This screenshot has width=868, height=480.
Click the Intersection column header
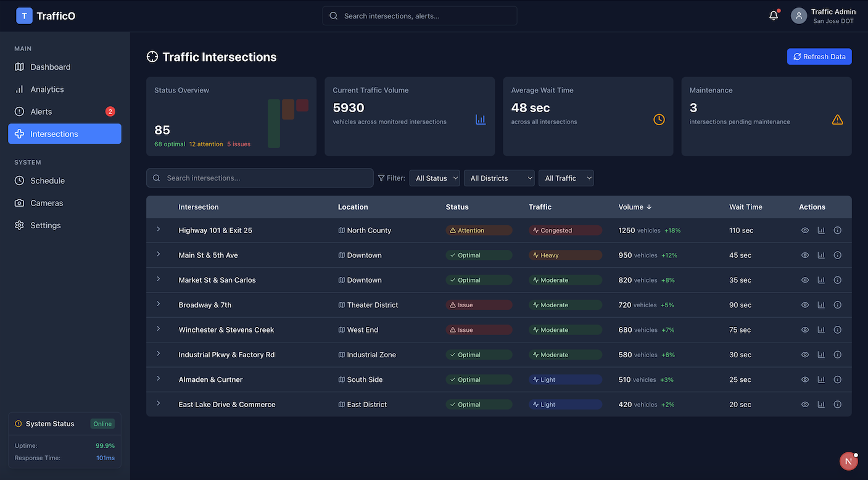[x=199, y=207]
